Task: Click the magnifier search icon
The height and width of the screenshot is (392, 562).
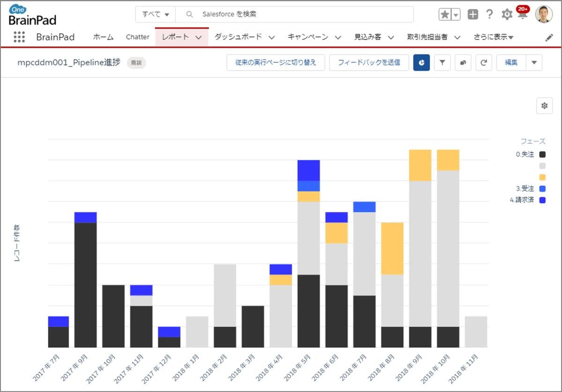Action: coord(190,15)
